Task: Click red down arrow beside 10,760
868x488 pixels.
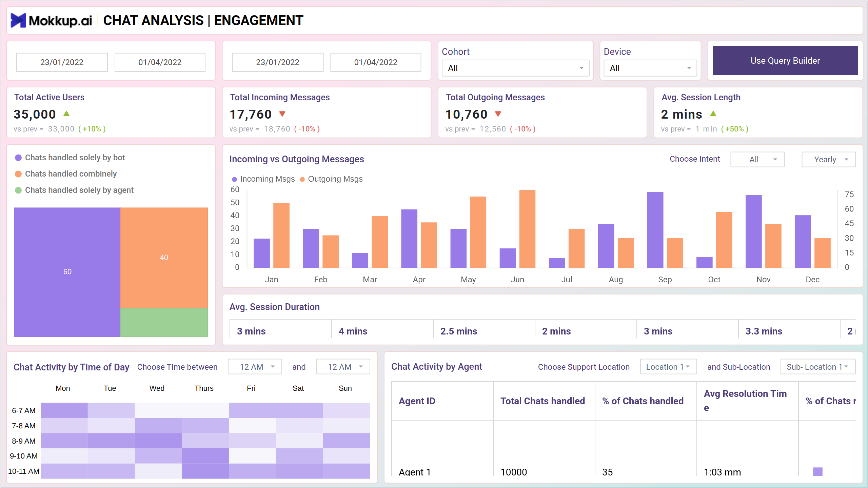Action: pyautogui.click(x=498, y=114)
